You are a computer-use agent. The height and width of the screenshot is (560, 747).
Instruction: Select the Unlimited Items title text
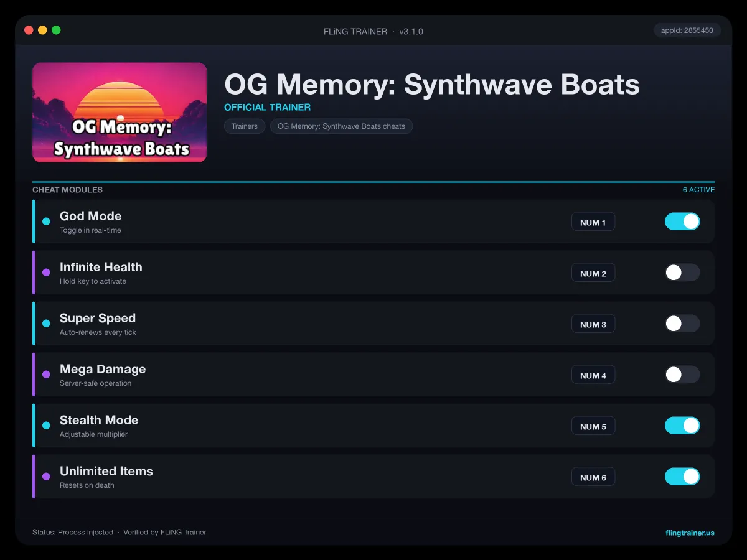[106, 471]
